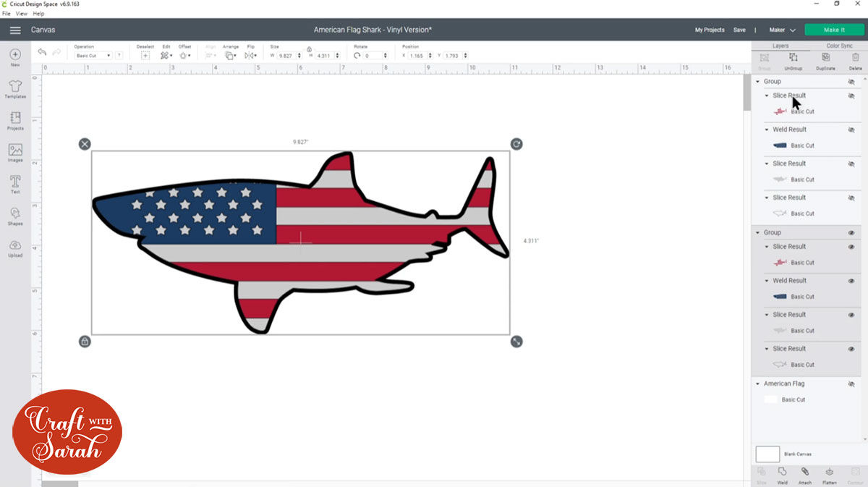
Task: Select the Text tool
Action: click(15, 184)
